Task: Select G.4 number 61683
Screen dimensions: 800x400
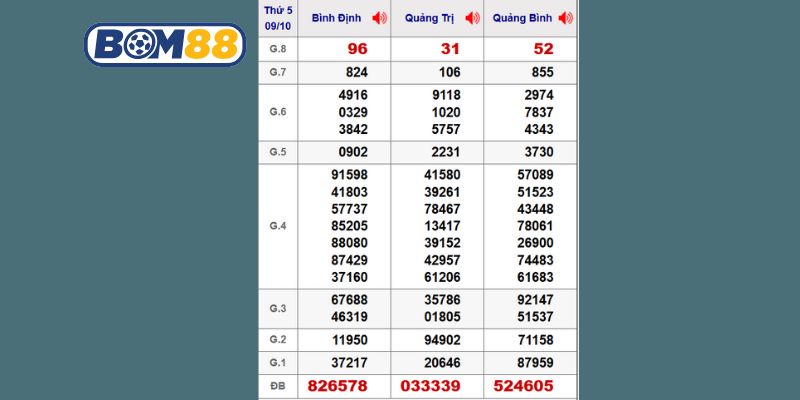Action: click(535, 277)
